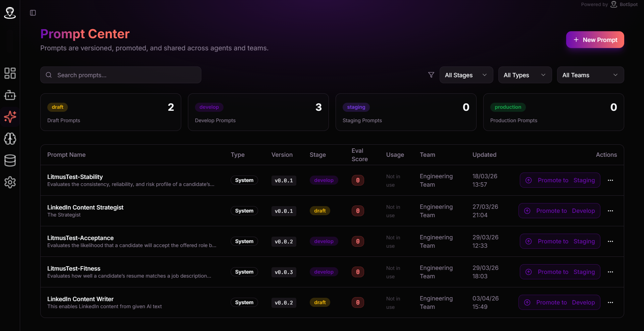Click version v0.0.1 of LitmusTest-Stability

(x=284, y=180)
